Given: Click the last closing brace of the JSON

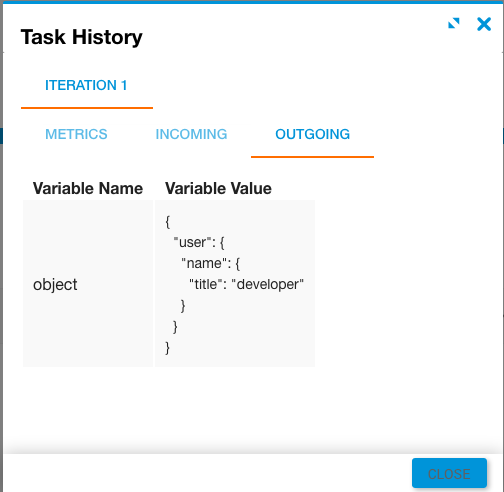Looking at the screenshot, I should pyautogui.click(x=168, y=348).
